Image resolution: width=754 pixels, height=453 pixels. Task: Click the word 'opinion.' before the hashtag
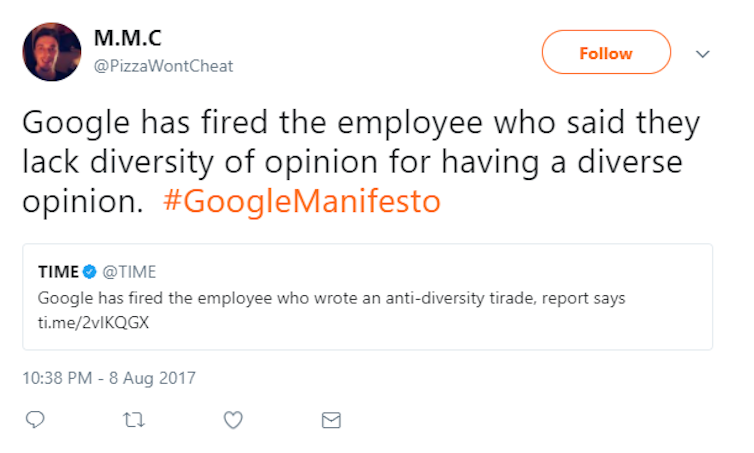pos(83,202)
